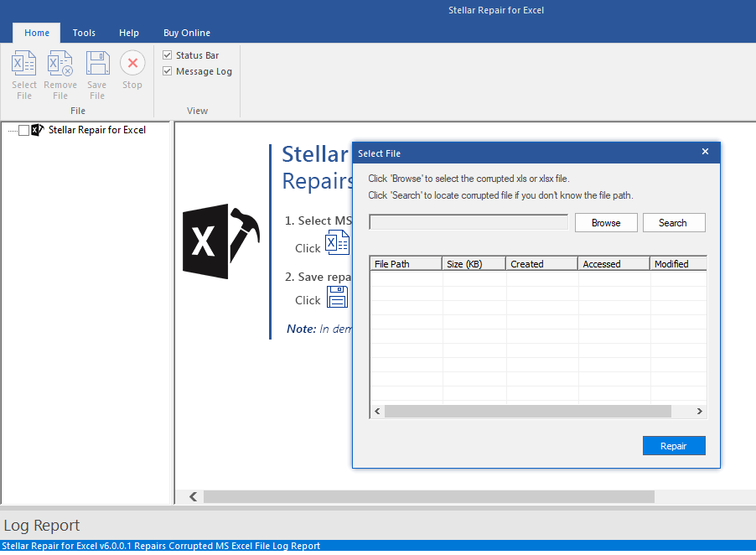Open the Buy Online tab
Image resolution: width=756 pixels, height=555 pixels.
187,33
